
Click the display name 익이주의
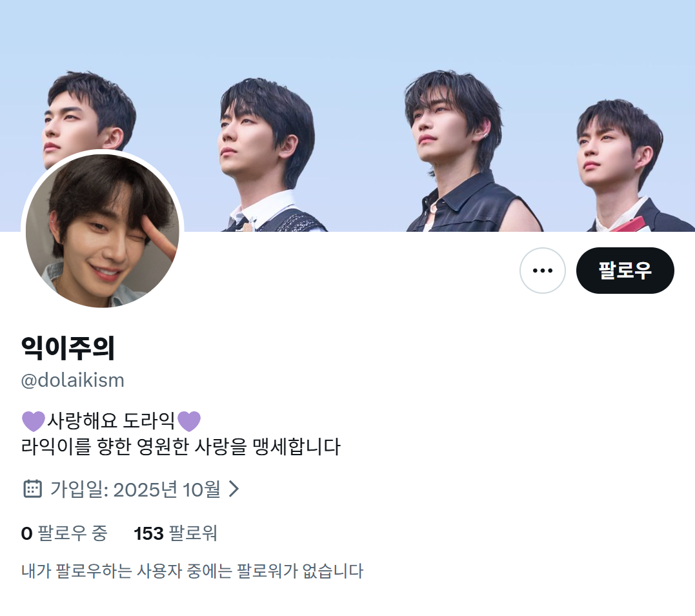[x=68, y=347]
